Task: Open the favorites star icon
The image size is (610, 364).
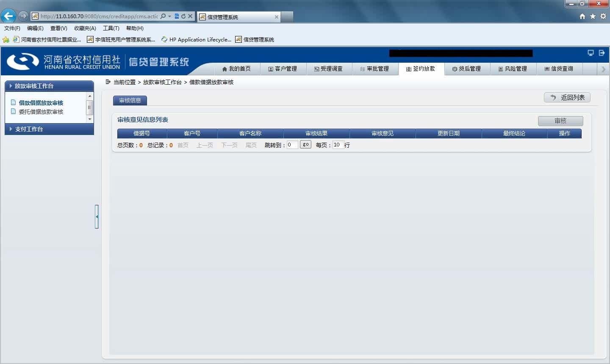Action: point(593,16)
